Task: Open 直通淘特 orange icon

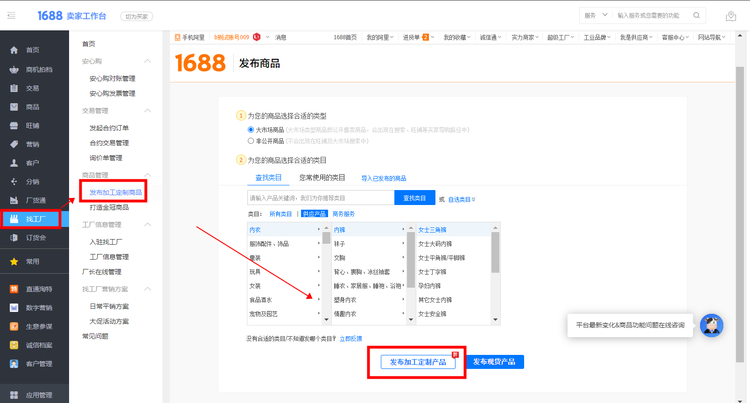Action: [x=14, y=289]
